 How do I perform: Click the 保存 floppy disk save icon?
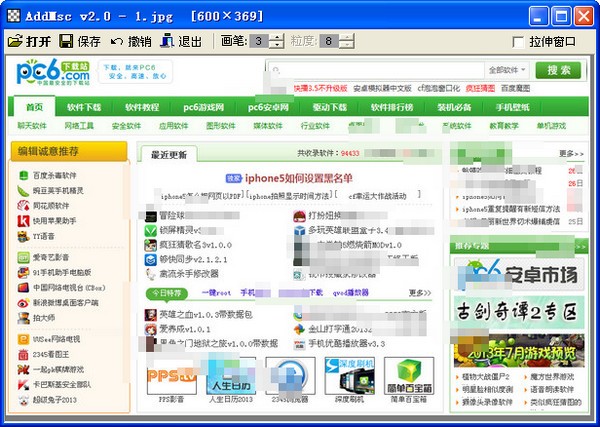(x=66, y=41)
